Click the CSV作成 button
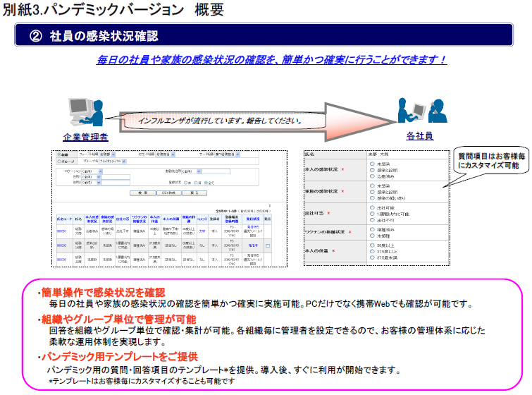This screenshot has height=395, width=532. pos(169,193)
